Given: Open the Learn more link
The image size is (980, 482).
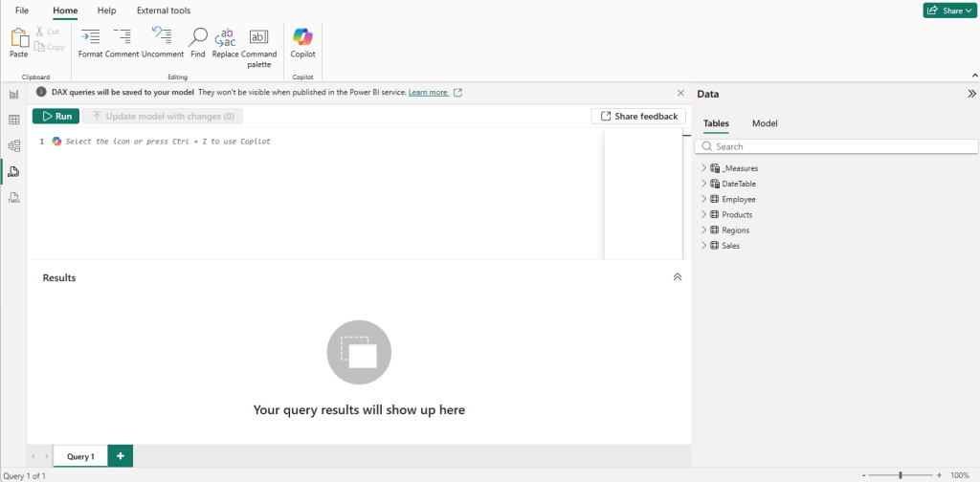Looking at the screenshot, I should point(428,93).
